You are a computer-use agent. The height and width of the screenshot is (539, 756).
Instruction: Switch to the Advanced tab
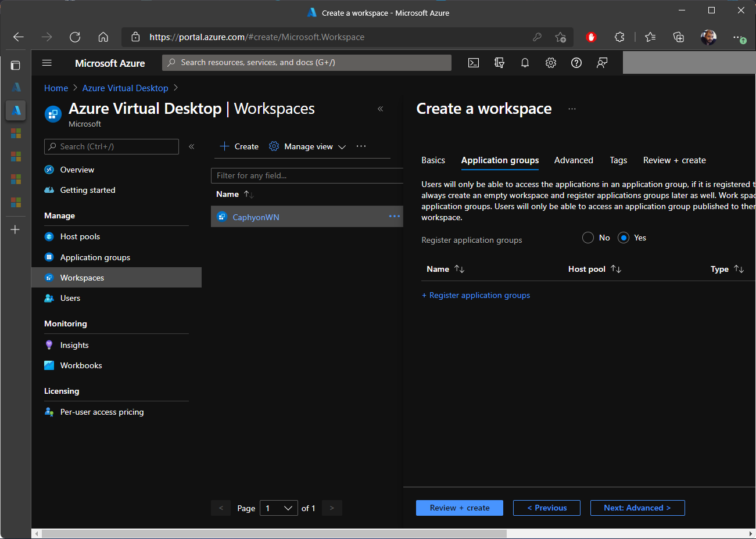[574, 160]
